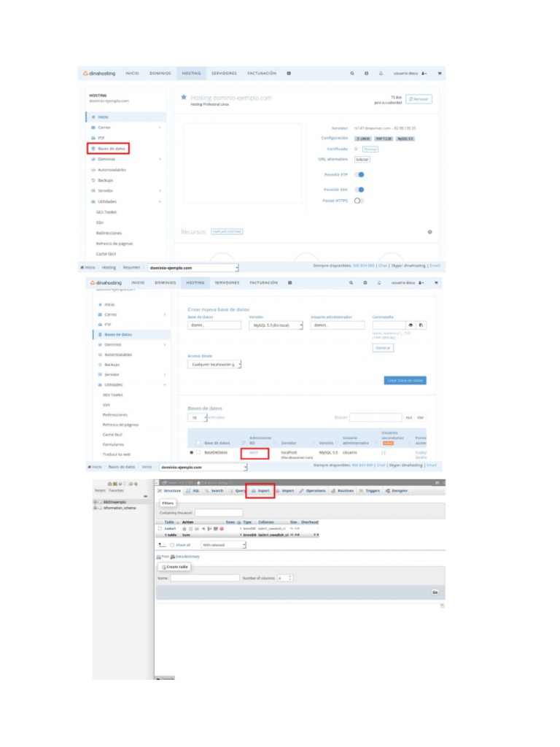Switch to the Import tab in phpMyAdmin
560x747 pixels.
click(x=285, y=491)
